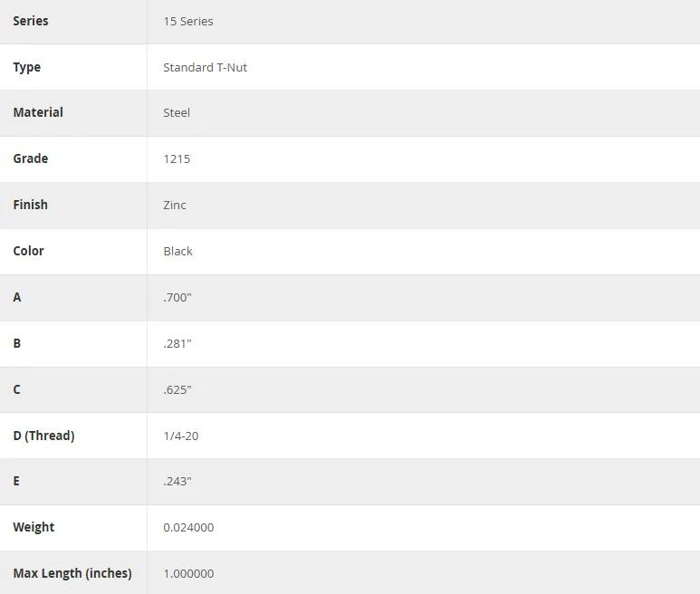Select the 1.000000 max length value
Screen dimensions: 700x594
pos(188,573)
